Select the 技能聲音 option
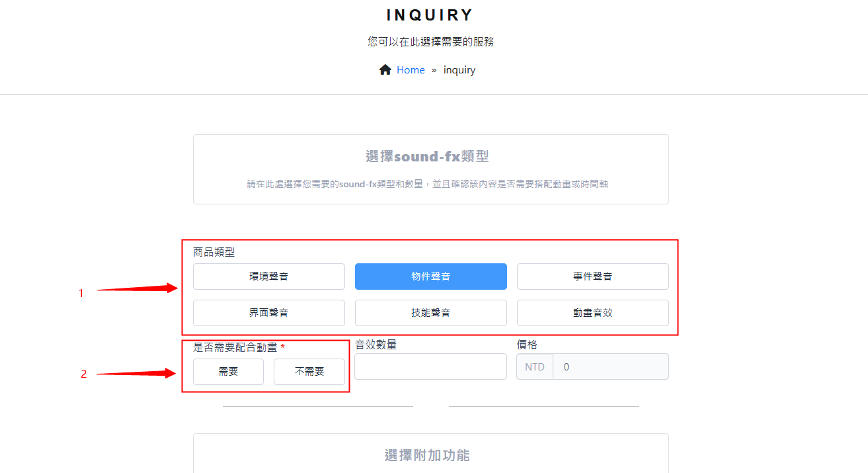 point(430,313)
